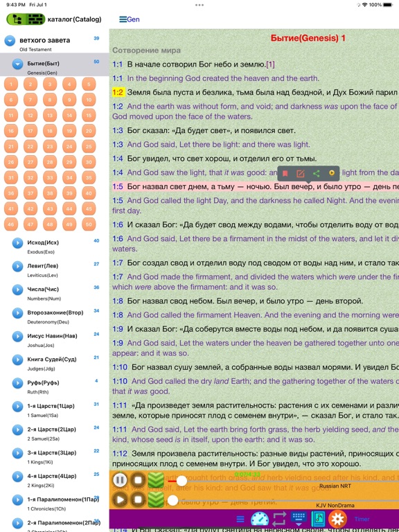
Task: Click the chapter count 40 beside Exodus
Action: point(96,241)
